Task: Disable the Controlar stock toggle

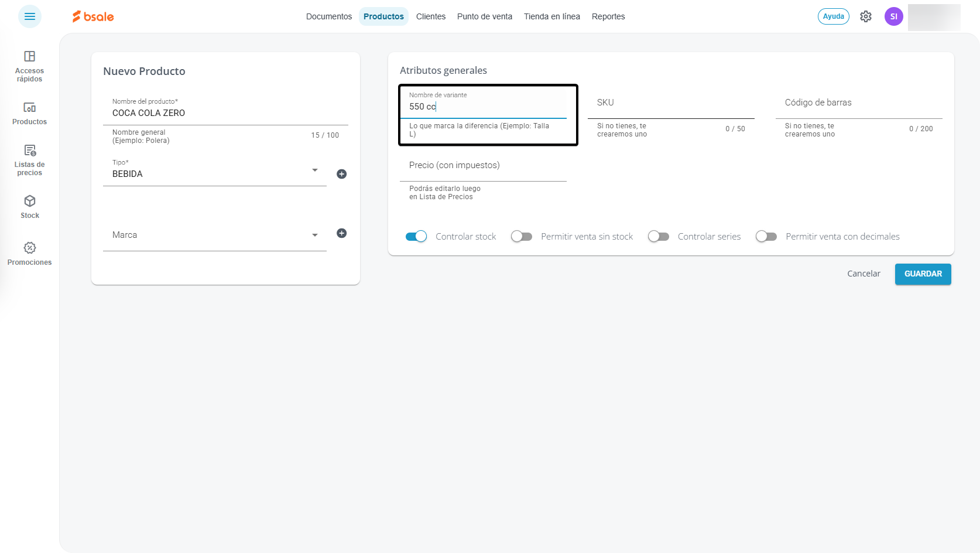Action: click(x=416, y=237)
